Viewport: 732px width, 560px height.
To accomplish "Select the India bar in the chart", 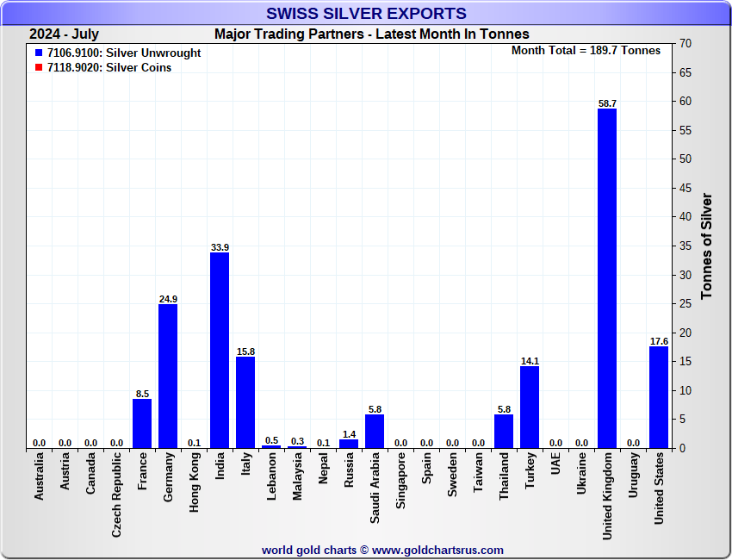I will [x=220, y=350].
